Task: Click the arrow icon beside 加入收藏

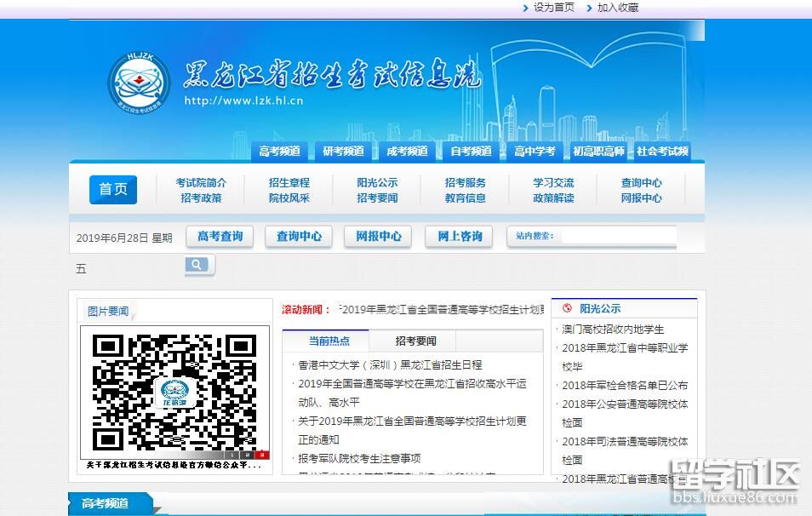Action: click(x=588, y=8)
